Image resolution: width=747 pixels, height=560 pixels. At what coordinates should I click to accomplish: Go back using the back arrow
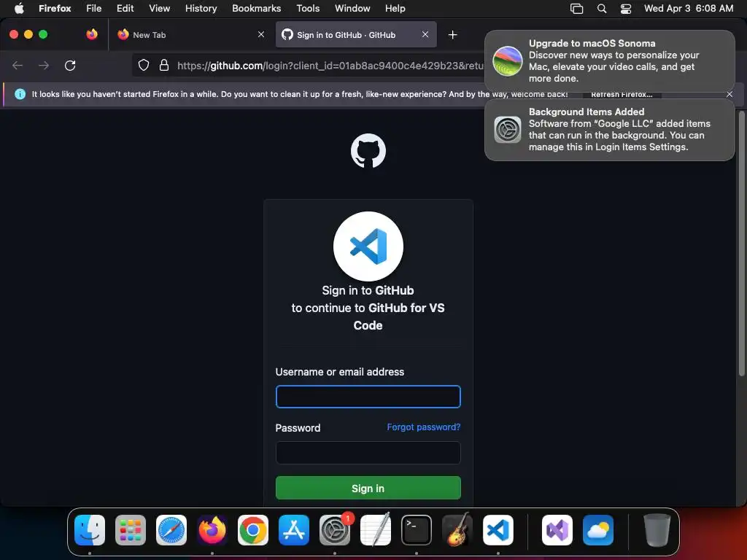(x=18, y=65)
